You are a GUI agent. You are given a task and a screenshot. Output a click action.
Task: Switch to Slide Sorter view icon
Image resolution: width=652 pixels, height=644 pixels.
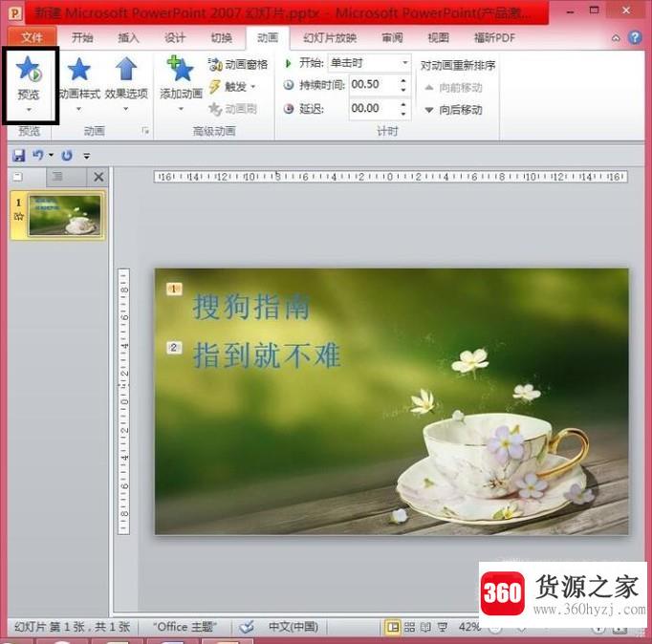coord(409,627)
